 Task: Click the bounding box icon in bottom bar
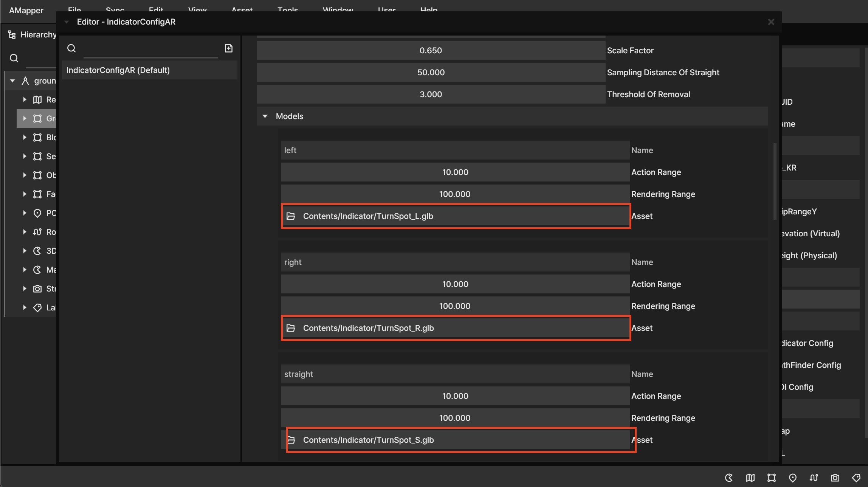[x=772, y=478]
